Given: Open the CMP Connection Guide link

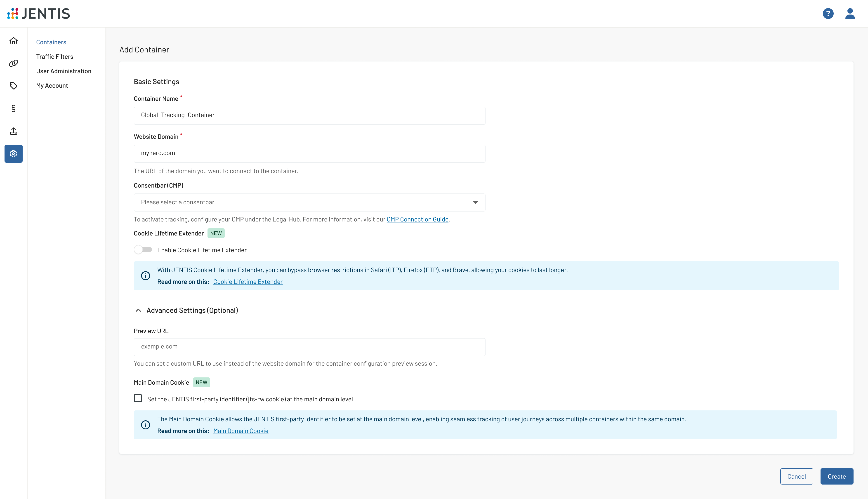Looking at the screenshot, I should click(x=417, y=219).
